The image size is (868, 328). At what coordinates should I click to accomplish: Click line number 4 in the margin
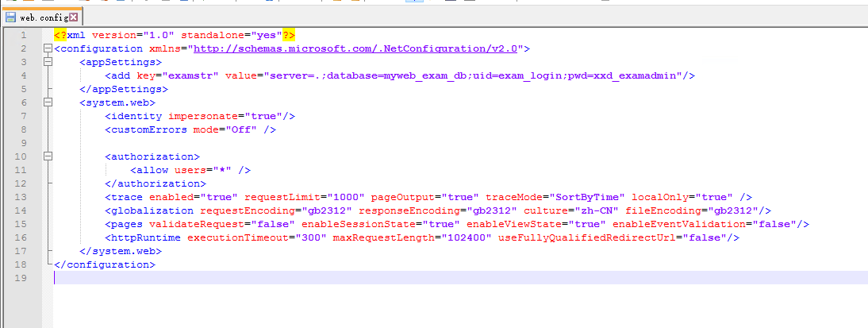pyautogui.click(x=23, y=76)
